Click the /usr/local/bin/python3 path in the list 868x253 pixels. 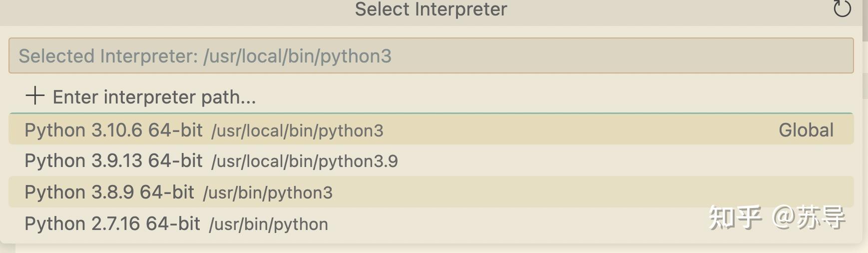point(297,131)
